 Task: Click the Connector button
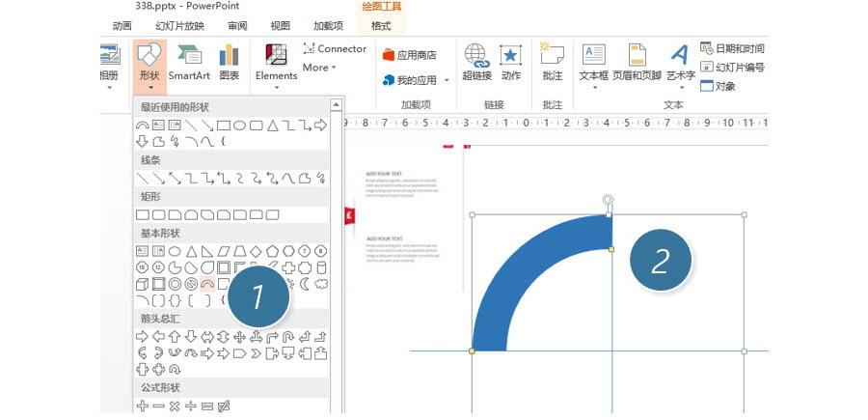point(335,48)
